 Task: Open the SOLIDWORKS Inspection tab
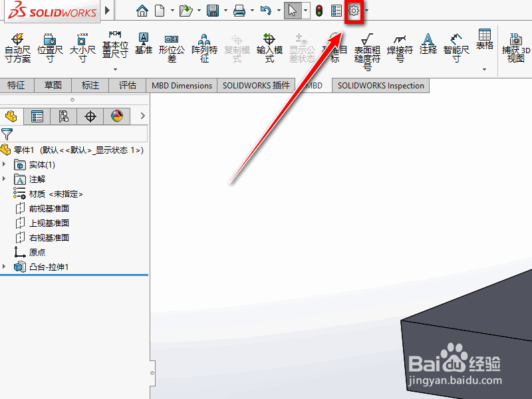(380, 85)
